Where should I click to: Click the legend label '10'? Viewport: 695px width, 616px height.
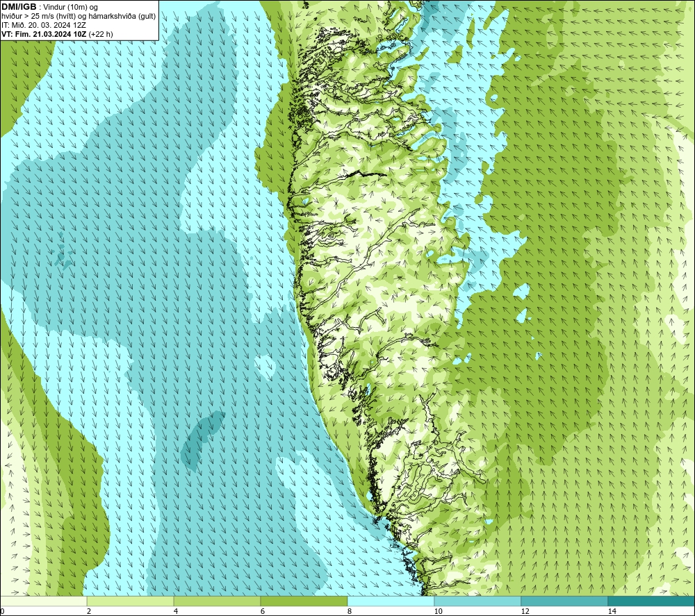[438, 612]
